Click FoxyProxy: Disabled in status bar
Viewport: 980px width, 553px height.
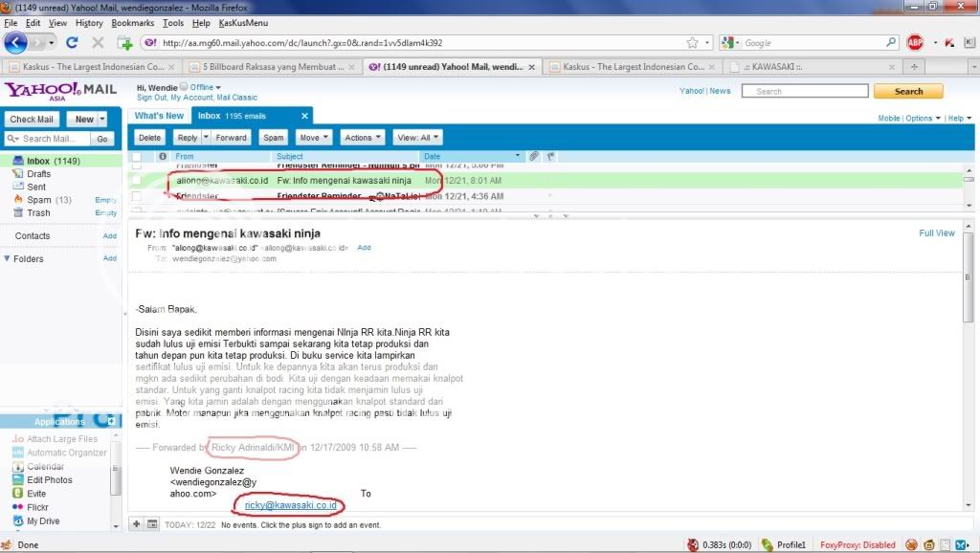(857, 545)
